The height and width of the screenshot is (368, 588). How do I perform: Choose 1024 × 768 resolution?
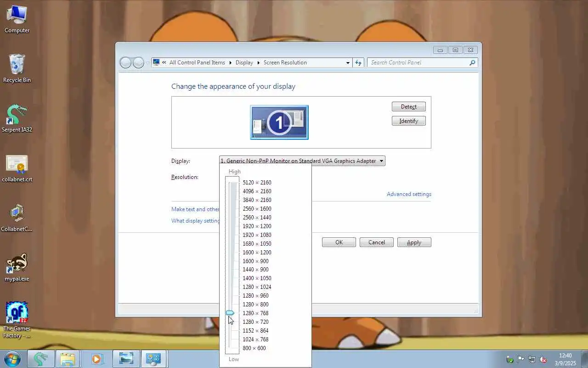coord(255,339)
